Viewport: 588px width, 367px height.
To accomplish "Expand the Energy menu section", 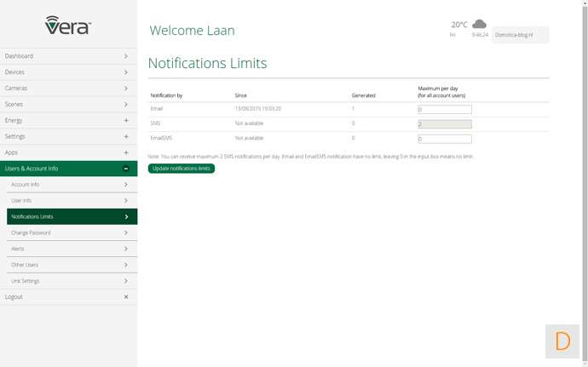I will point(126,120).
